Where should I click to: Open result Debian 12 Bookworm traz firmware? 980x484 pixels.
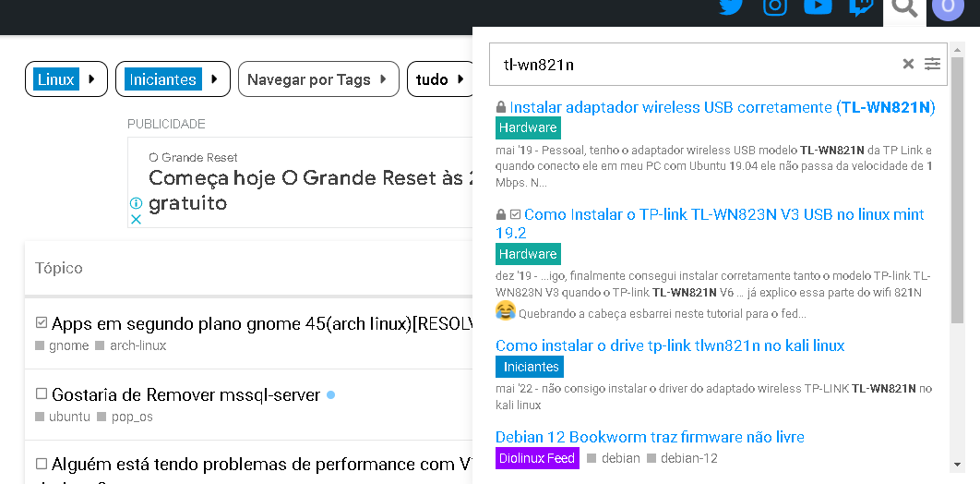[x=650, y=437]
